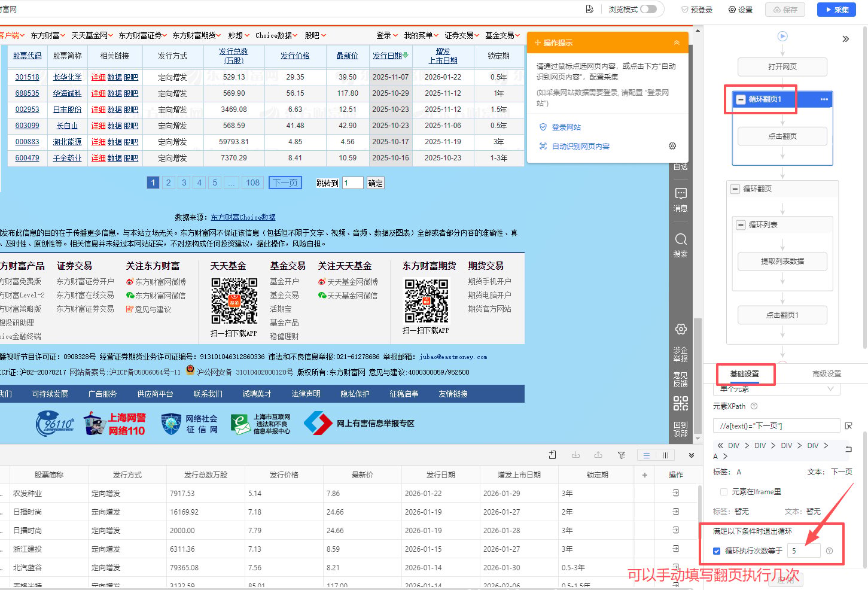Open the 基金交易 nav menu
Image resolution: width=868 pixels, height=590 pixels.
pyautogui.click(x=502, y=35)
